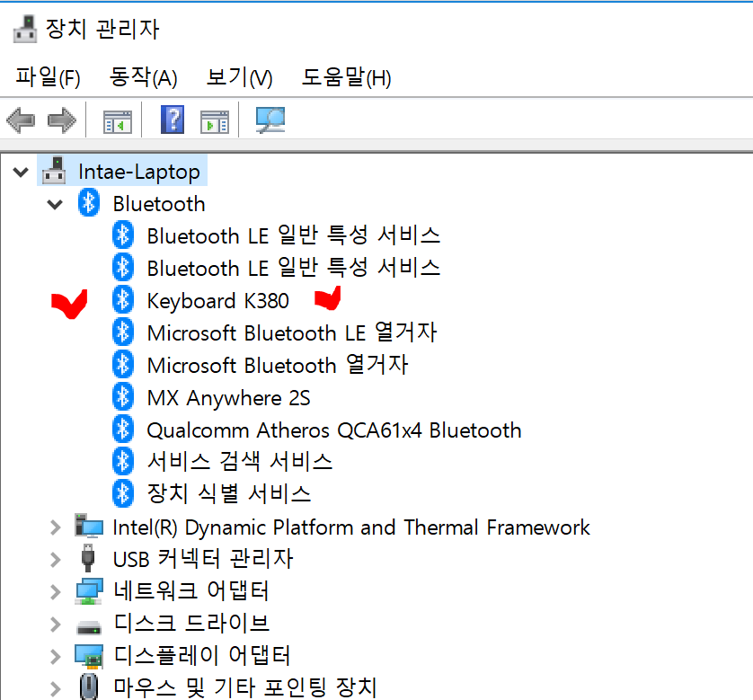Open the 보기(V) menu
This screenshot has height=700, width=753.
coord(239,77)
